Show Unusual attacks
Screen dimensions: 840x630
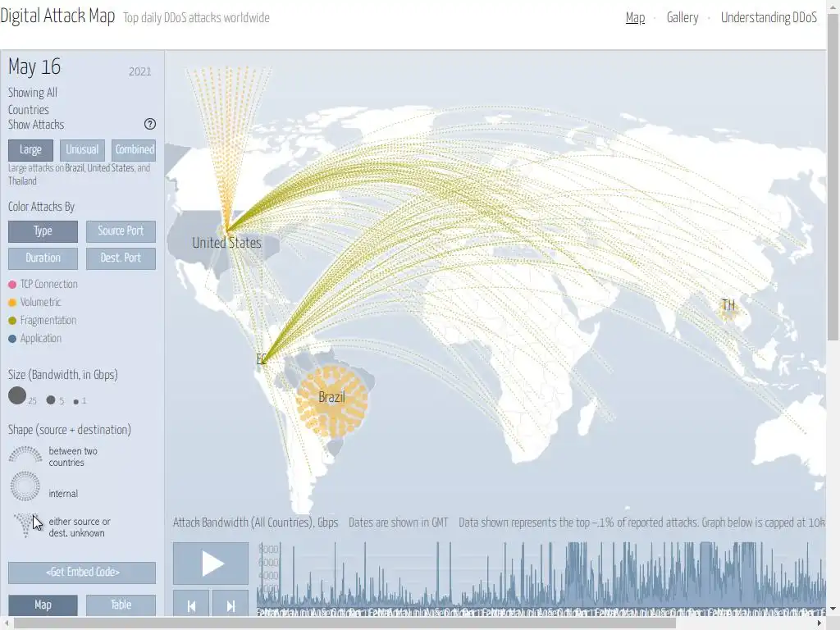click(82, 150)
